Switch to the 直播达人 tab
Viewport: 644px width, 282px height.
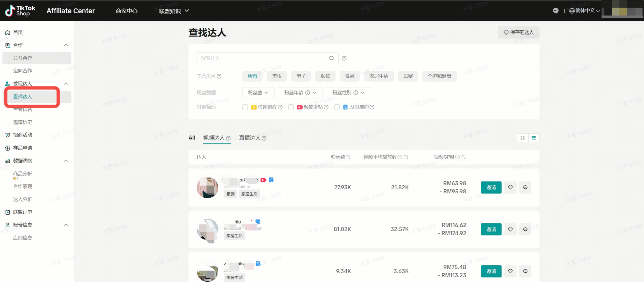pos(250,138)
